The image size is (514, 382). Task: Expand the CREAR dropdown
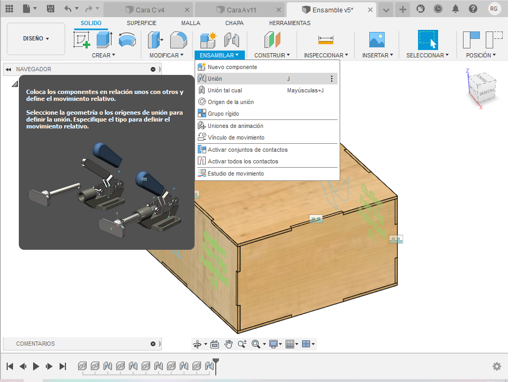[103, 55]
